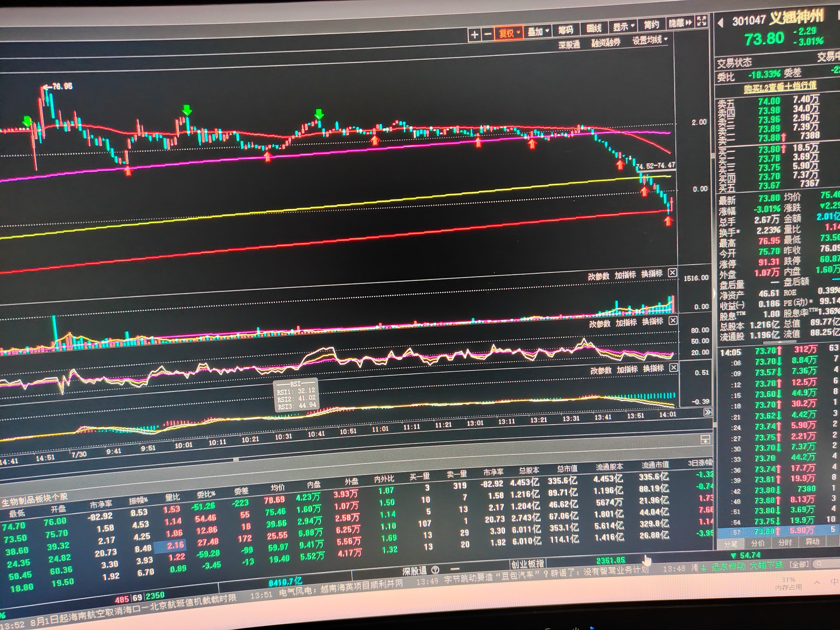Switch to the 分时 tab
The image size is (840, 630).
point(785,542)
